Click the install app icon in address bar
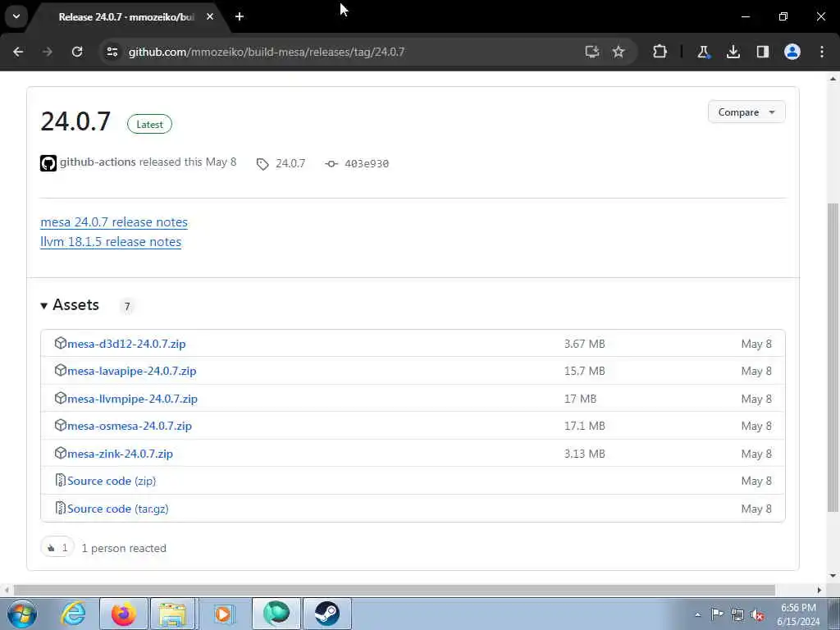 (x=591, y=52)
